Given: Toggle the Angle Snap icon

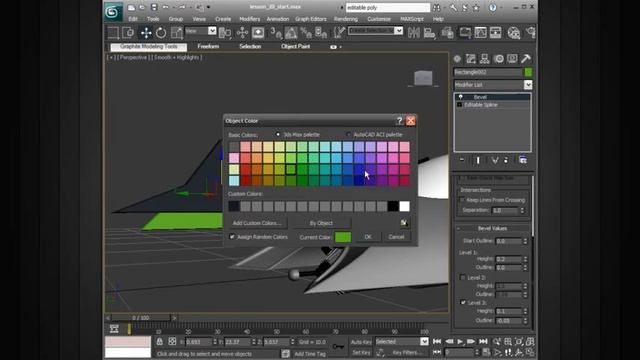Looking at the screenshot, I should [x=291, y=33].
